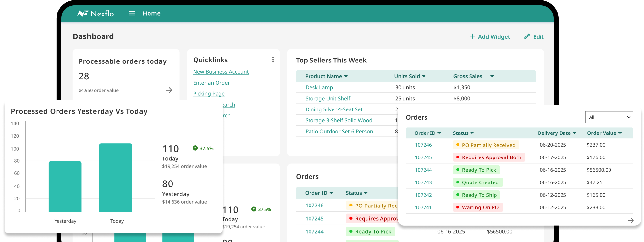Open the Quicklinks three-dot options menu

point(273,60)
